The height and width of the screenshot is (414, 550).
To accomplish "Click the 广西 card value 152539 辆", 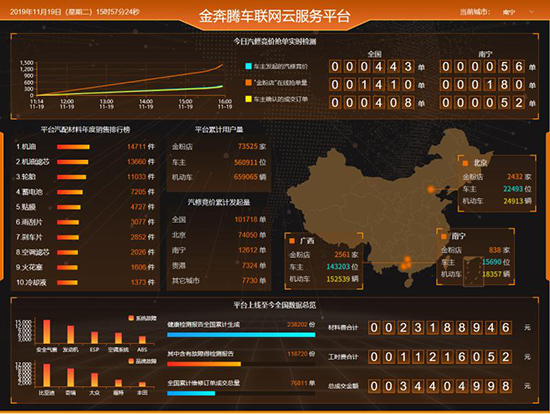I will click(342, 279).
